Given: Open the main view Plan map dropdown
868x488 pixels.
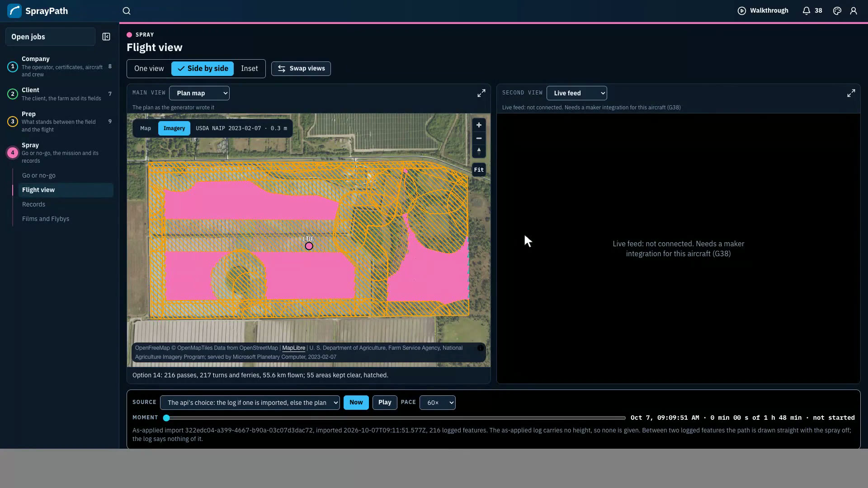Looking at the screenshot, I should pos(199,93).
